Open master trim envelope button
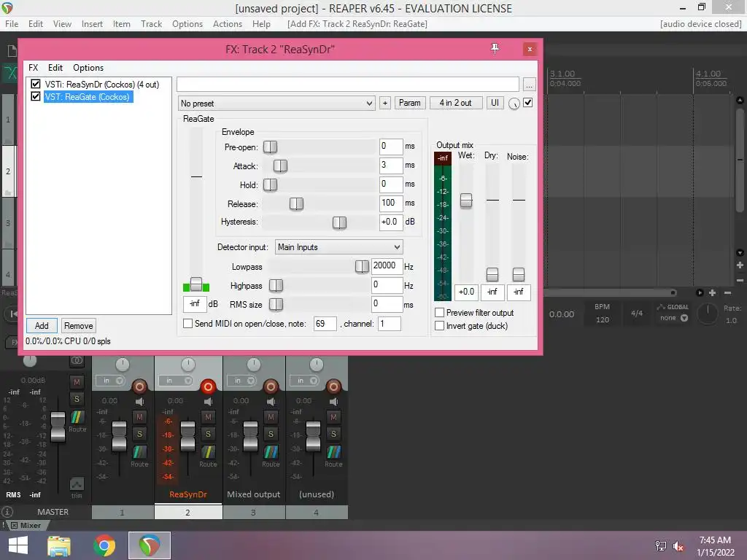 pos(77,485)
